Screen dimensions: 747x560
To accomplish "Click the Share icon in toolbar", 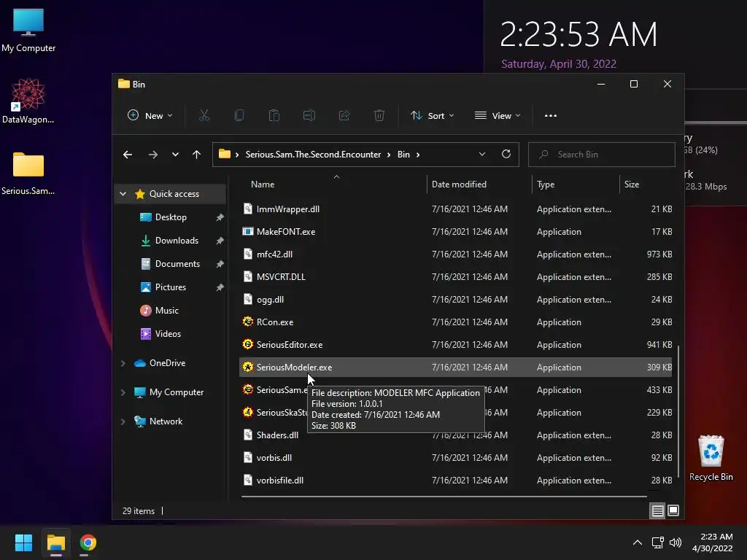I will 344,115.
